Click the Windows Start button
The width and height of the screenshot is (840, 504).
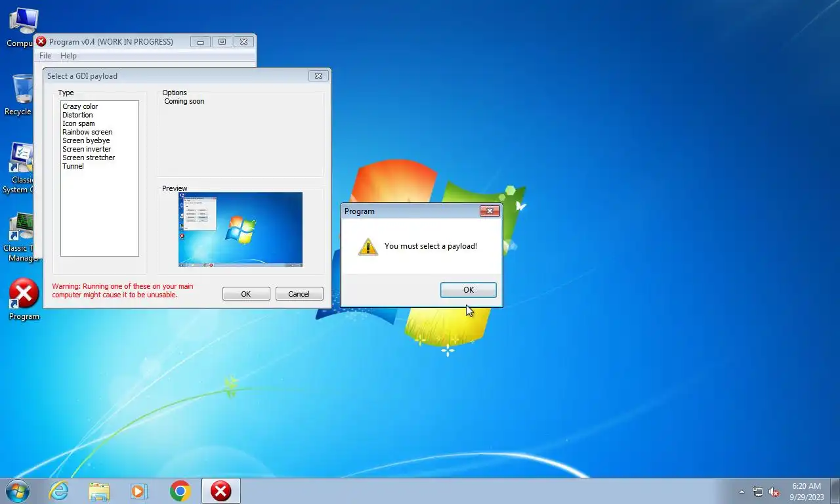point(17,491)
